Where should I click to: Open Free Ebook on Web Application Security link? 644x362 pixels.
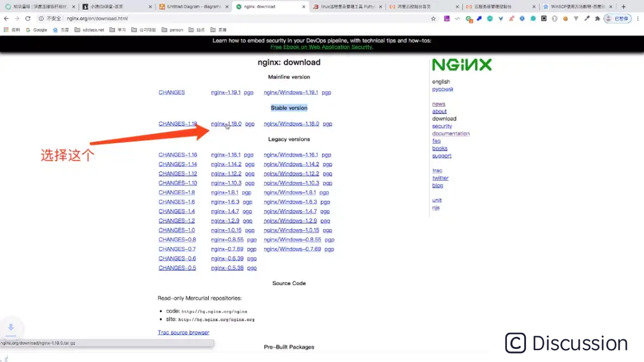pos(321,47)
